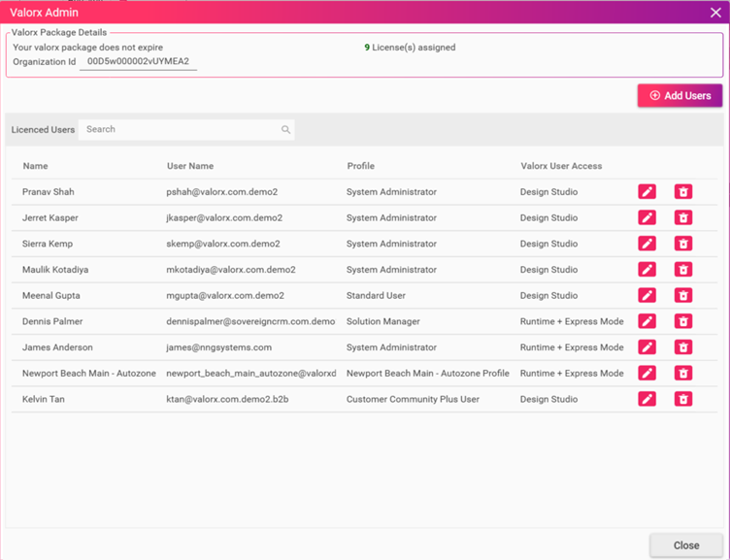
Task: Click the Valorx User Access column header
Action: pos(561,166)
